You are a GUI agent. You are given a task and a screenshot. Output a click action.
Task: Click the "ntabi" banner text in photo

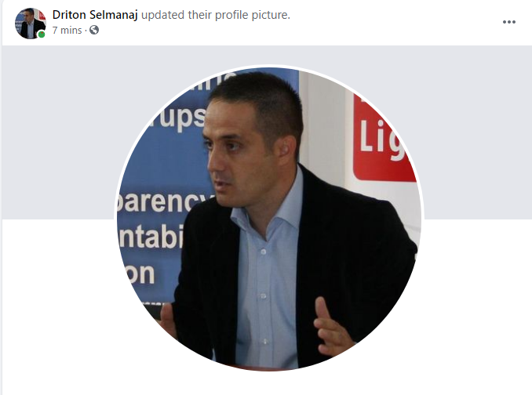point(151,237)
